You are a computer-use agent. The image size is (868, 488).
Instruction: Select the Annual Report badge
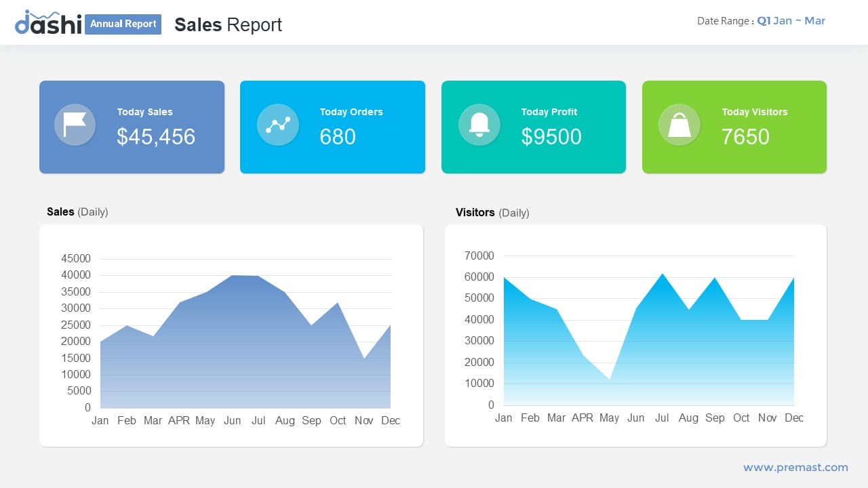123,24
